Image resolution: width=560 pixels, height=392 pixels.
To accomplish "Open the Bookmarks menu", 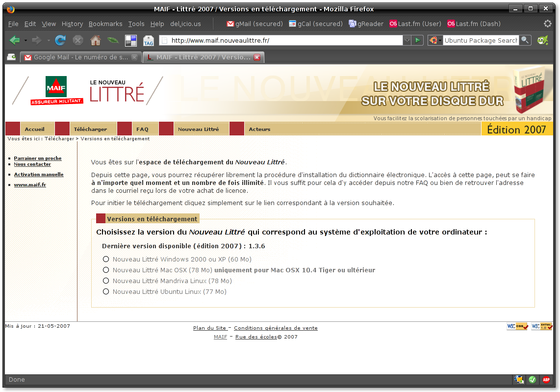I will click(x=105, y=24).
